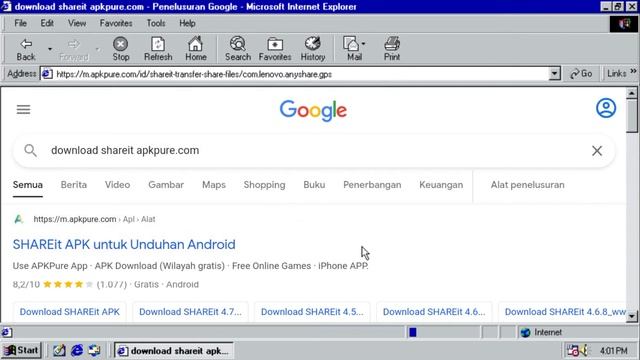Switch to the Keuangan tab
Screen dimensions: 640x360
pyautogui.click(x=441, y=185)
